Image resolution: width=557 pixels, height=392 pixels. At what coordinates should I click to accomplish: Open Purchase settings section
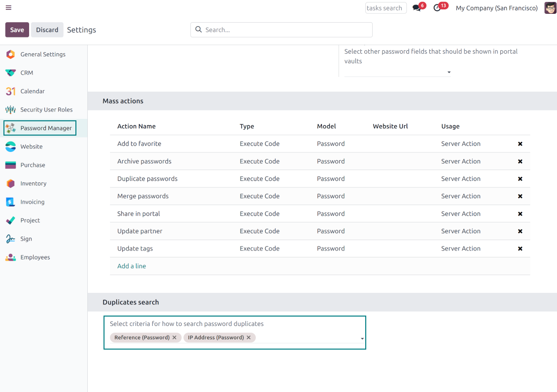click(33, 165)
